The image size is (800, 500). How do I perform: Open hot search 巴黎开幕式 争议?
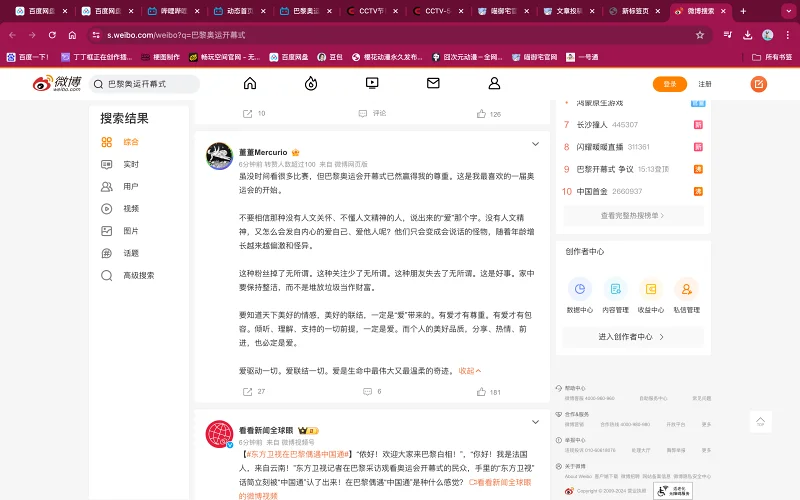(x=605, y=169)
